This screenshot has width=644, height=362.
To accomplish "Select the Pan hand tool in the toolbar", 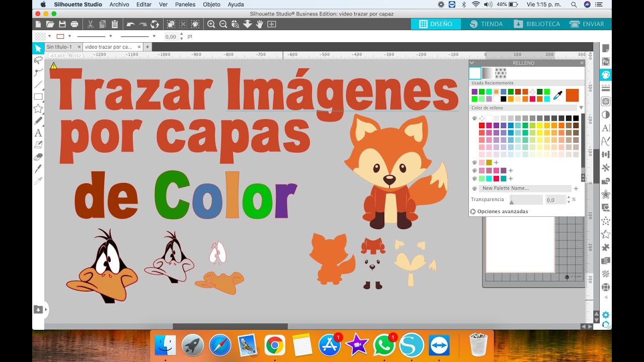I will [260, 24].
